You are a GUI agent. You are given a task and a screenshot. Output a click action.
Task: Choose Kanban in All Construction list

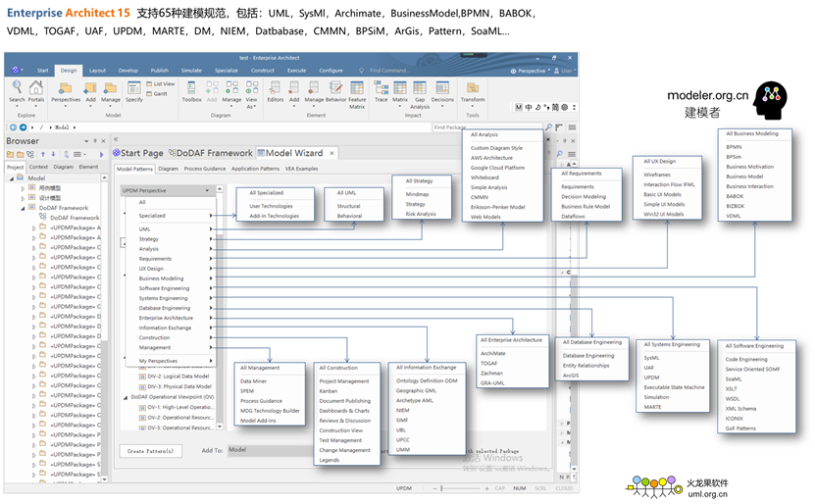(328, 390)
